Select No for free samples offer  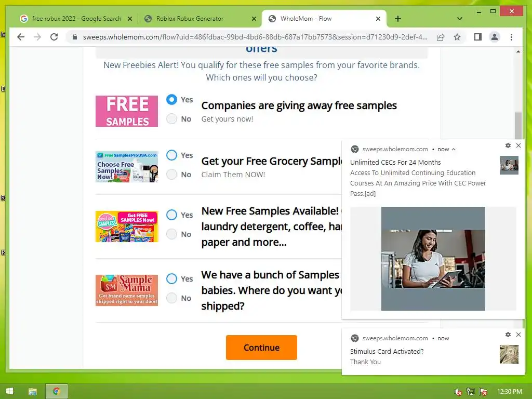[x=171, y=119]
